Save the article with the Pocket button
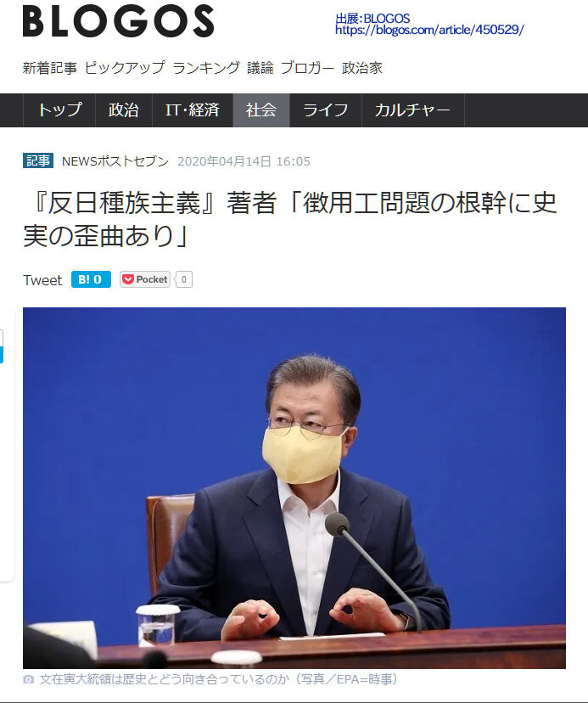The width and height of the screenshot is (588, 703). (x=145, y=279)
